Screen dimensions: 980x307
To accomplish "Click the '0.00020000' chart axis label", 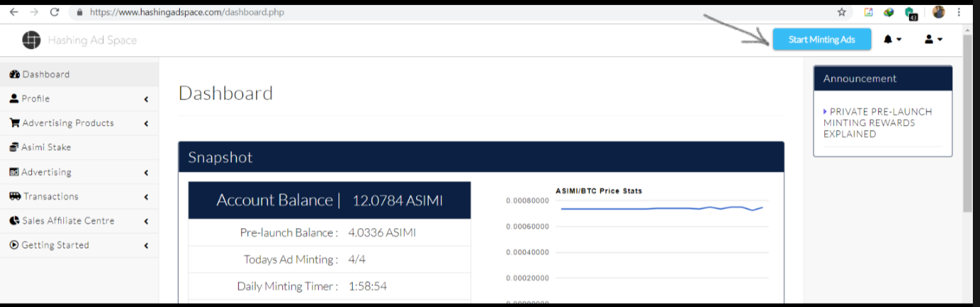I will (x=527, y=278).
